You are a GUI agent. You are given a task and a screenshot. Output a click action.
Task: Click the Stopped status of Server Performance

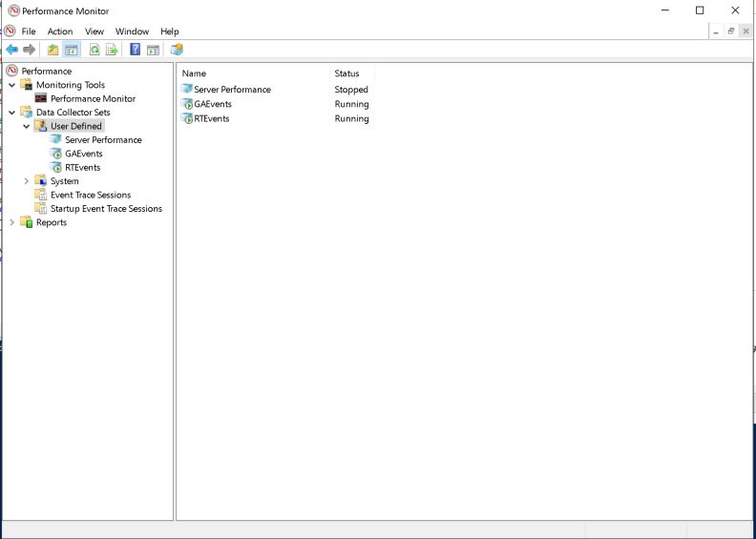351,89
